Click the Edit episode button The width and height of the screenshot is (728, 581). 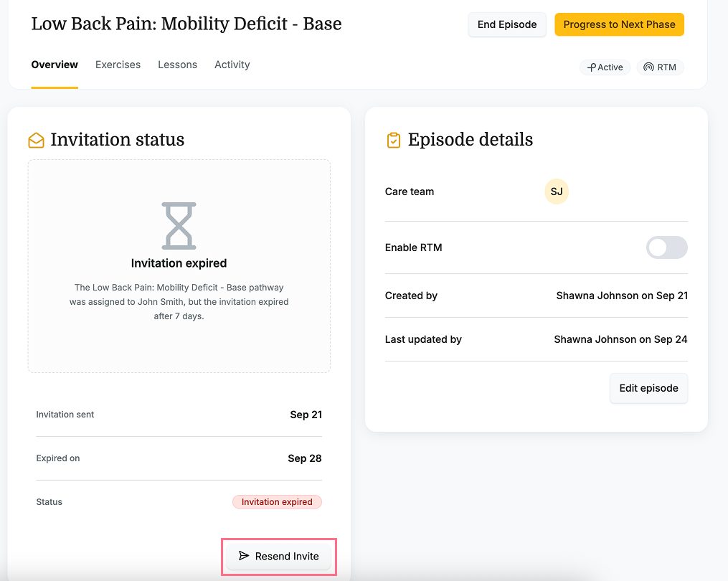[648, 388]
